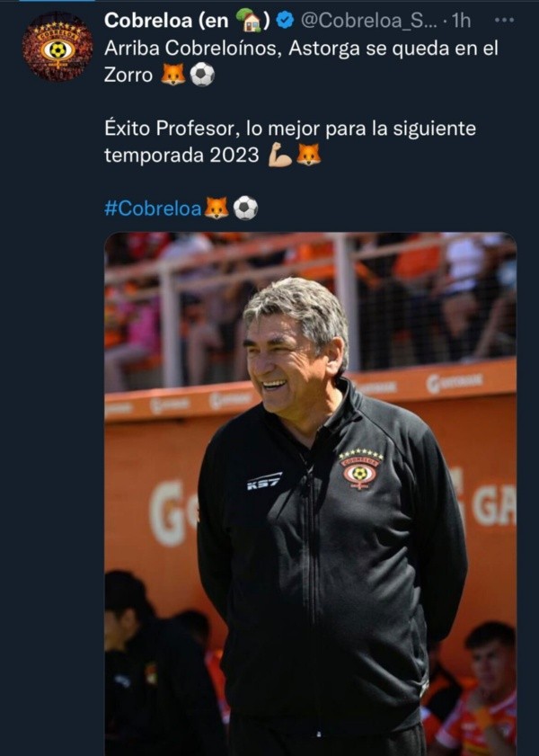Image resolution: width=539 pixels, height=756 pixels.
Task: Click the 1h tweet timestamp
Action: (461, 21)
